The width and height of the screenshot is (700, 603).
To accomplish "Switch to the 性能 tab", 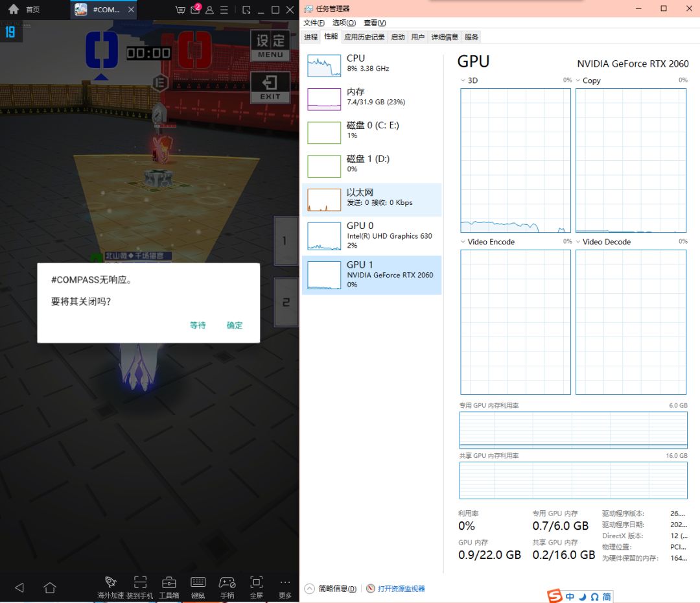I will point(331,36).
